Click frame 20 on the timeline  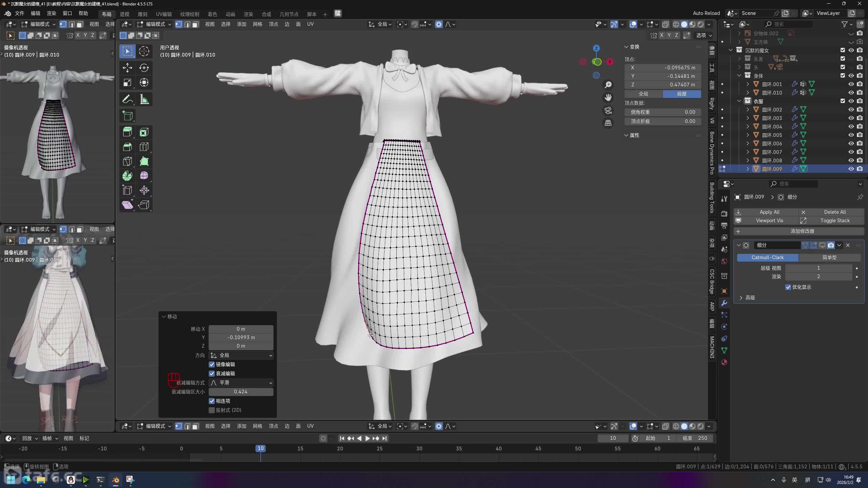340,448
